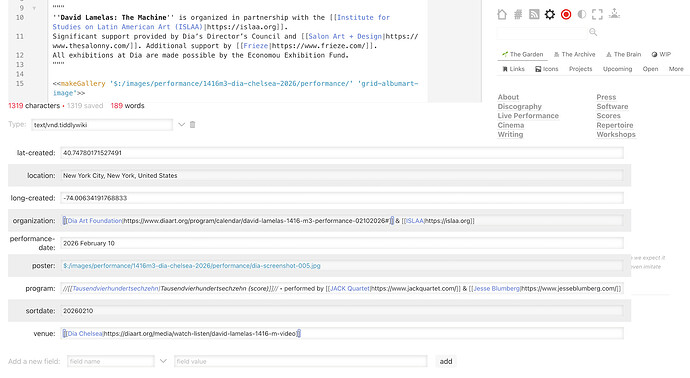Click the makeGallery macro line in editor
Image resolution: width=690 pixels, height=378 pixels.
235,88
